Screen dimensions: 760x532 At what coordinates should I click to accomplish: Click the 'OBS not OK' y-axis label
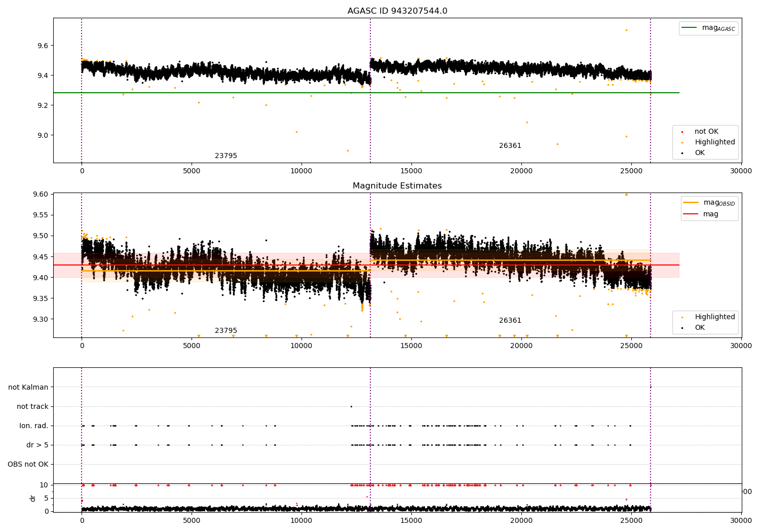[x=28, y=465]
